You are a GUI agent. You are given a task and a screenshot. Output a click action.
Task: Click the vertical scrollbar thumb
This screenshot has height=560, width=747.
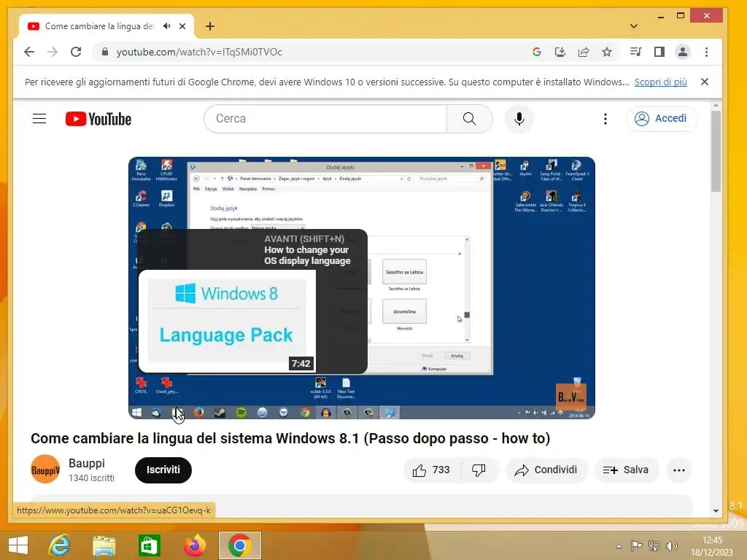point(716,152)
